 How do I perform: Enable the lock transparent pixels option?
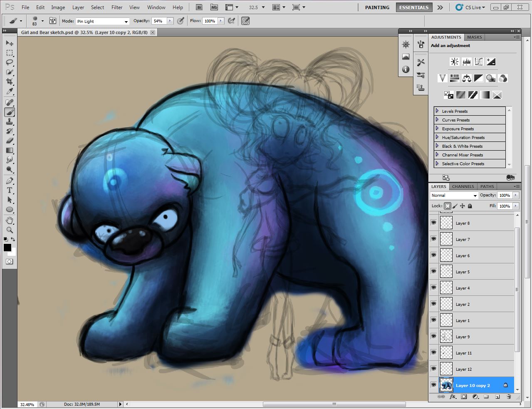click(x=448, y=206)
